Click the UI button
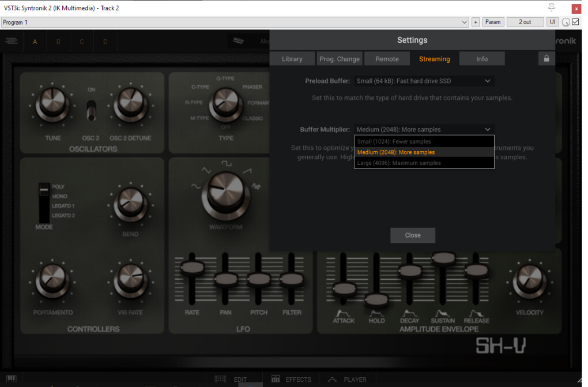Screen dimensions: 588x387 pyautogui.click(x=552, y=22)
